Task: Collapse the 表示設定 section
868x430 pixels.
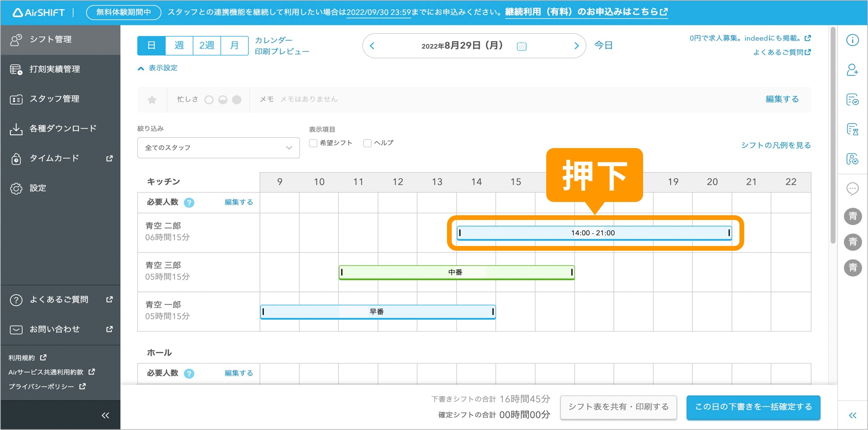Action: pos(158,68)
